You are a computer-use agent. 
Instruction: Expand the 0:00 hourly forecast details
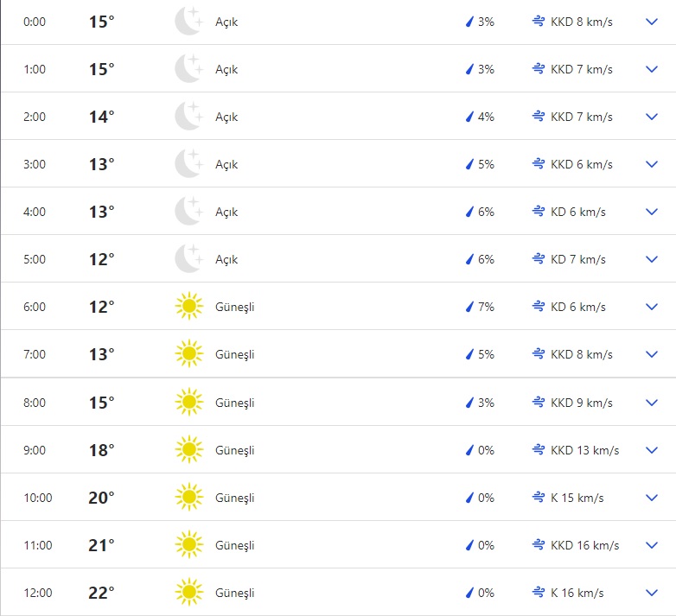point(652,22)
